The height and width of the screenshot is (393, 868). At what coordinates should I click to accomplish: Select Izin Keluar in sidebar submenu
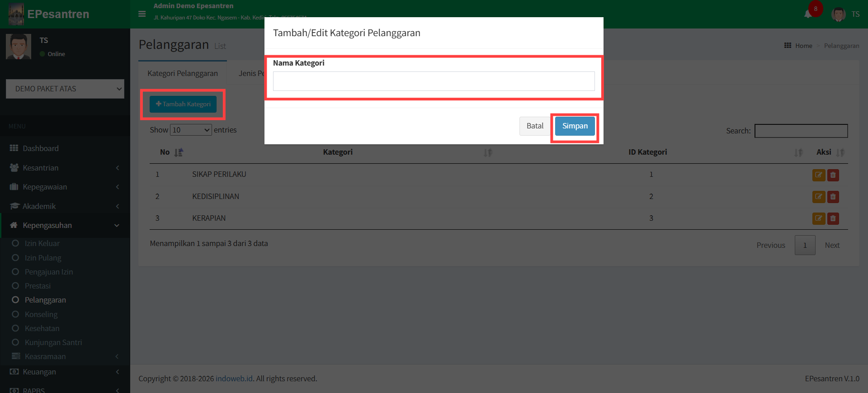42,243
